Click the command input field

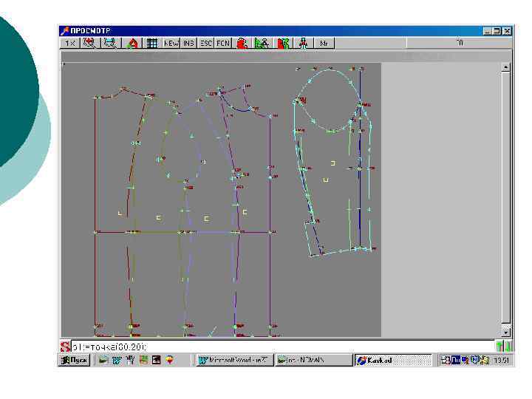point(282,347)
